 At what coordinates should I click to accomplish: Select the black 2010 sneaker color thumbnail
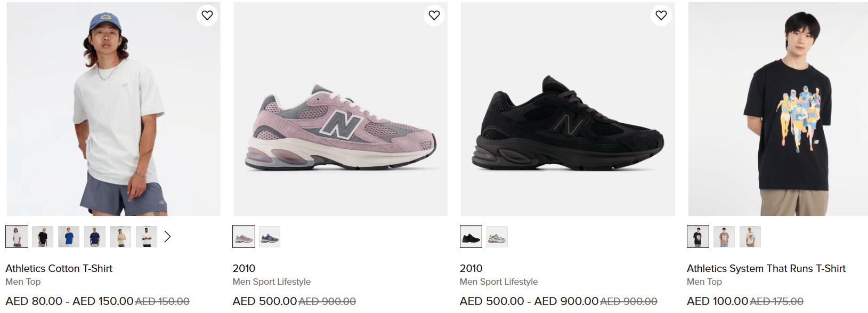click(x=471, y=237)
